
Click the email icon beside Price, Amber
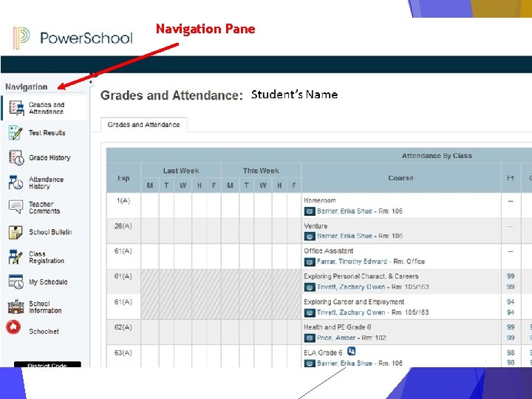[x=310, y=338]
